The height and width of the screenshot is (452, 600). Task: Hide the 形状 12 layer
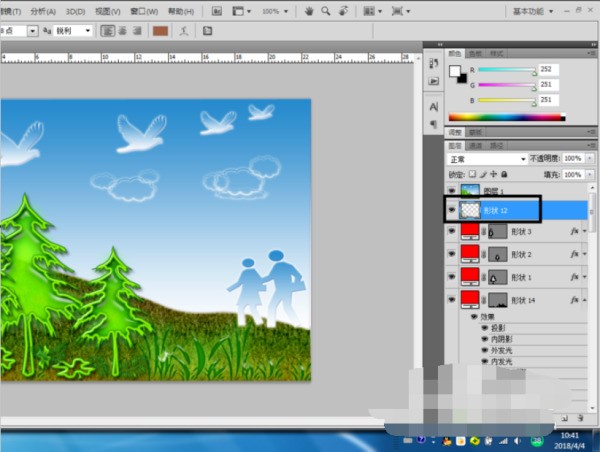(452, 210)
